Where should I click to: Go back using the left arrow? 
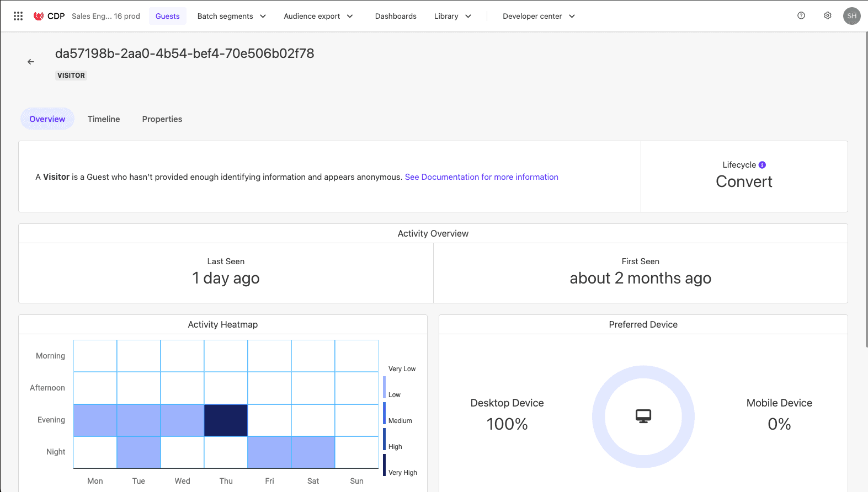point(31,62)
